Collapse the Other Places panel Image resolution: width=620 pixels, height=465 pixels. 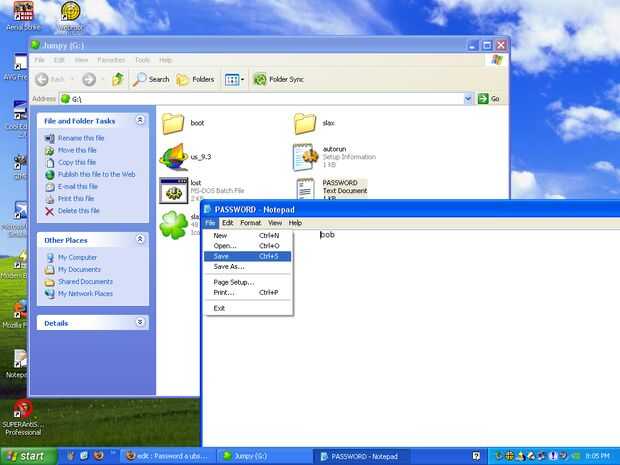click(140, 239)
